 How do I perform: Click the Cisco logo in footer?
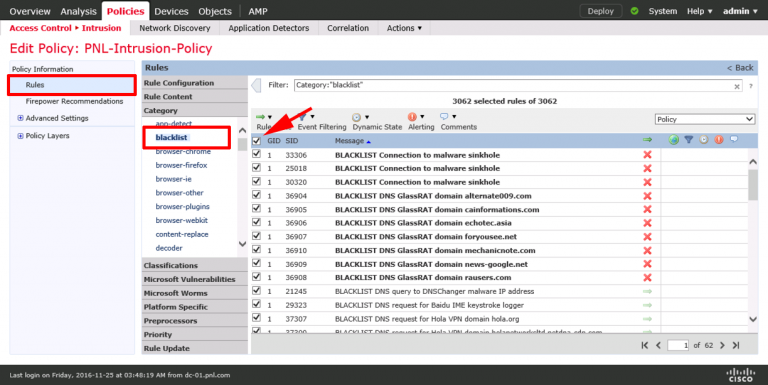coord(741,375)
